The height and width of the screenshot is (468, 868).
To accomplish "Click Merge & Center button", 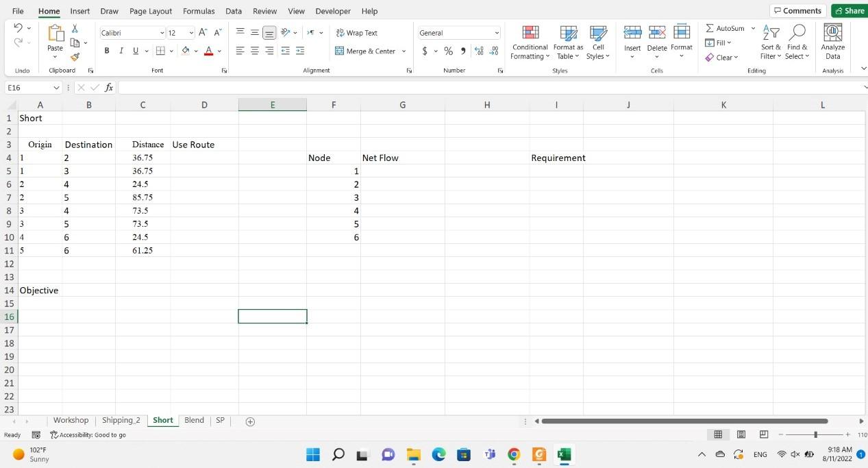I will (x=366, y=51).
